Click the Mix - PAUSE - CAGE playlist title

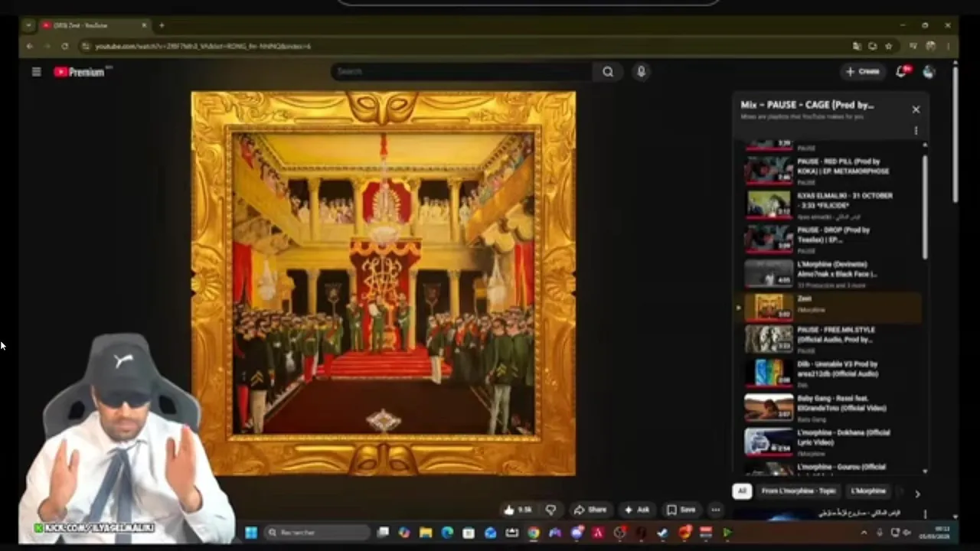pyautogui.click(x=807, y=105)
